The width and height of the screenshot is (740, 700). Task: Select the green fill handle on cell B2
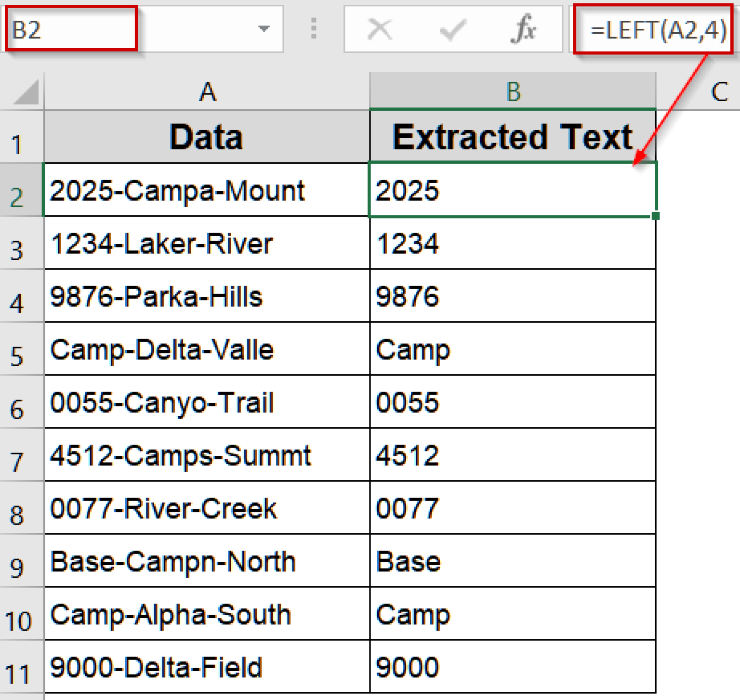tap(655, 216)
